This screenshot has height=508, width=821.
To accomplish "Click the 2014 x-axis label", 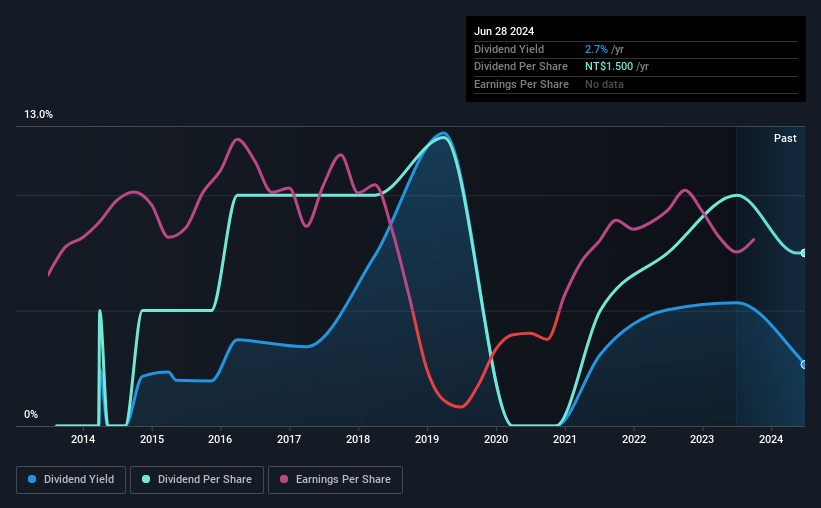I will [x=83, y=439].
